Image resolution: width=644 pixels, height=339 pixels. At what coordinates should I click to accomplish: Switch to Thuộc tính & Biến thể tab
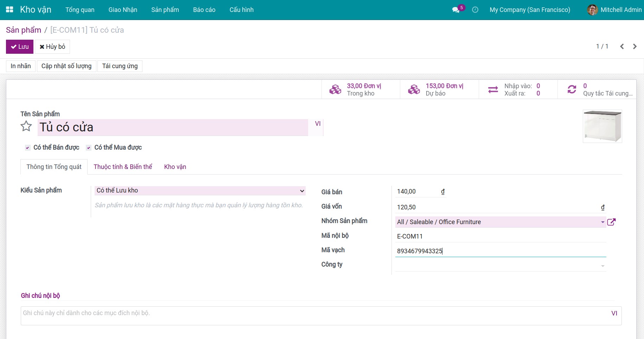(x=123, y=167)
